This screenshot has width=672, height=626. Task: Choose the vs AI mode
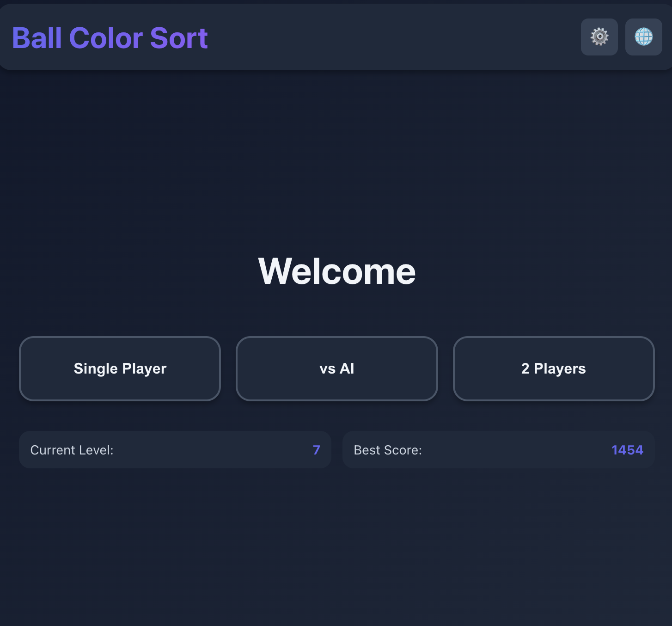point(336,368)
